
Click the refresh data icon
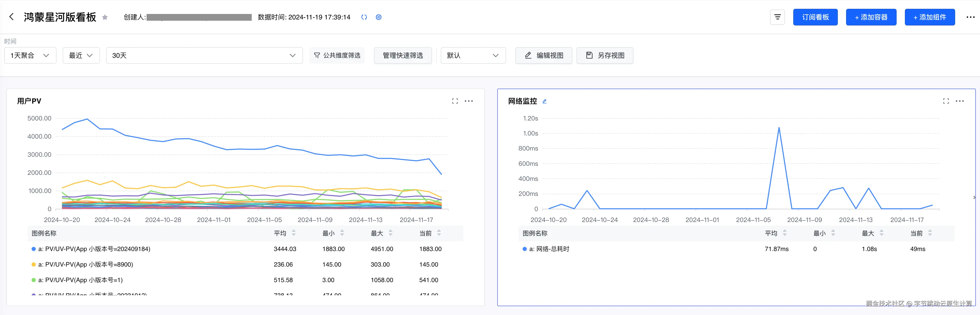click(x=364, y=17)
